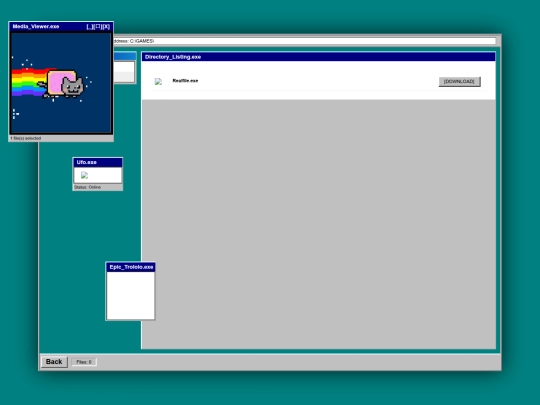Maximize the Media_Viewer.exe window

(x=97, y=27)
